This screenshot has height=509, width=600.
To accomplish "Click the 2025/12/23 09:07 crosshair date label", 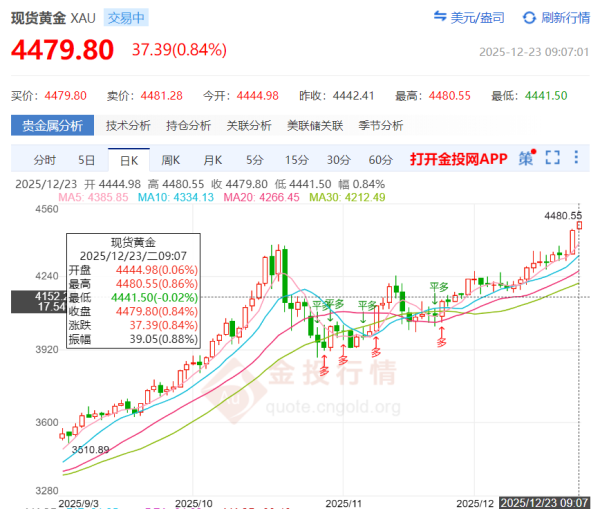I will click(x=545, y=503).
